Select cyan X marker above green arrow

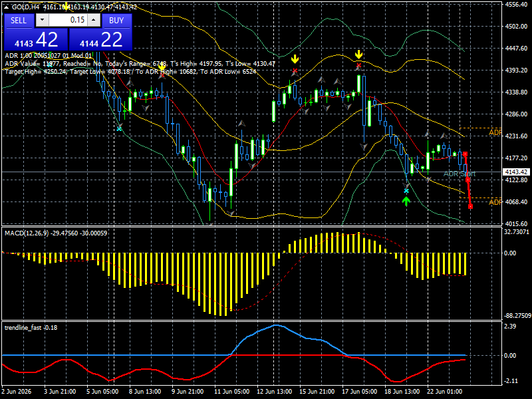[406, 191]
